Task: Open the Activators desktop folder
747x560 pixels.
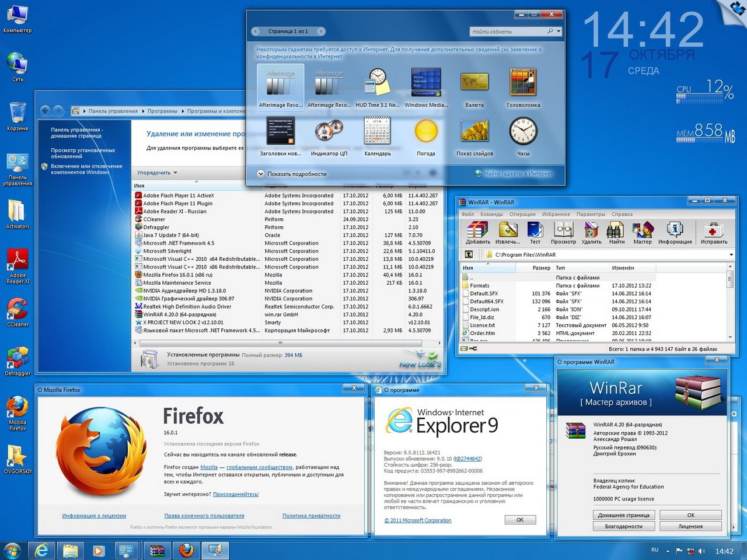Action: [18, 215]
